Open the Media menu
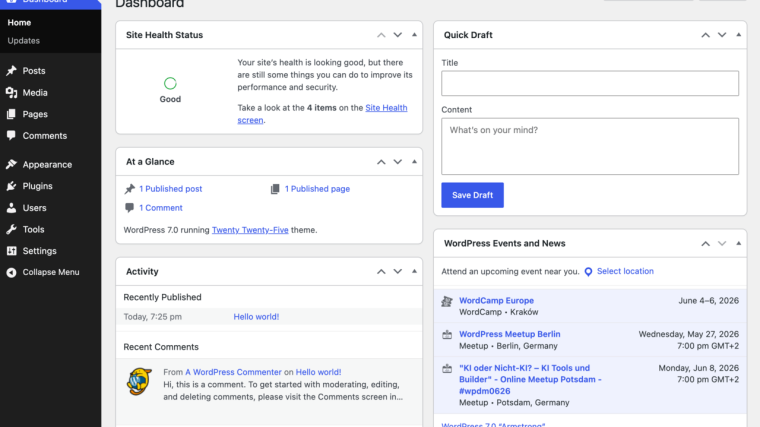 35,93
